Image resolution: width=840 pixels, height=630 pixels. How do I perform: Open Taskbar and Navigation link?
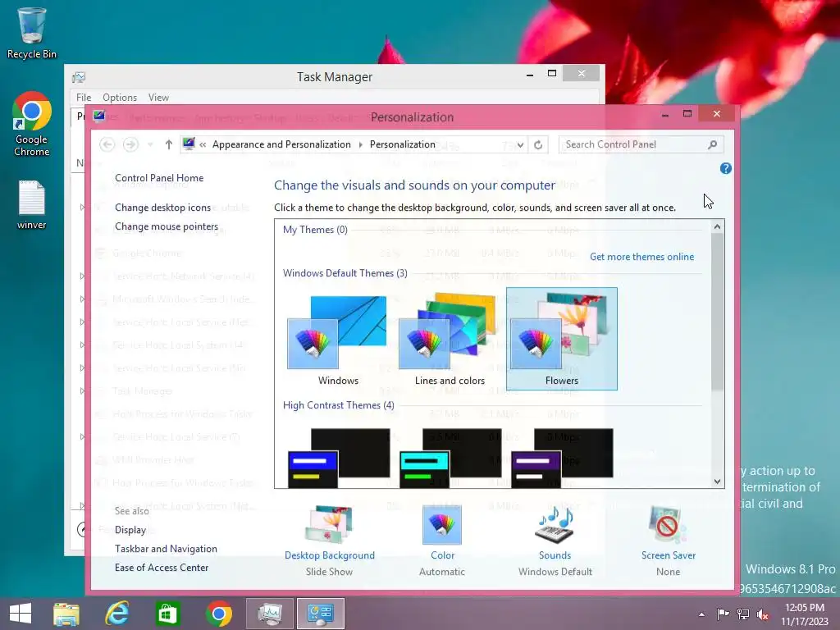[166, 549]
